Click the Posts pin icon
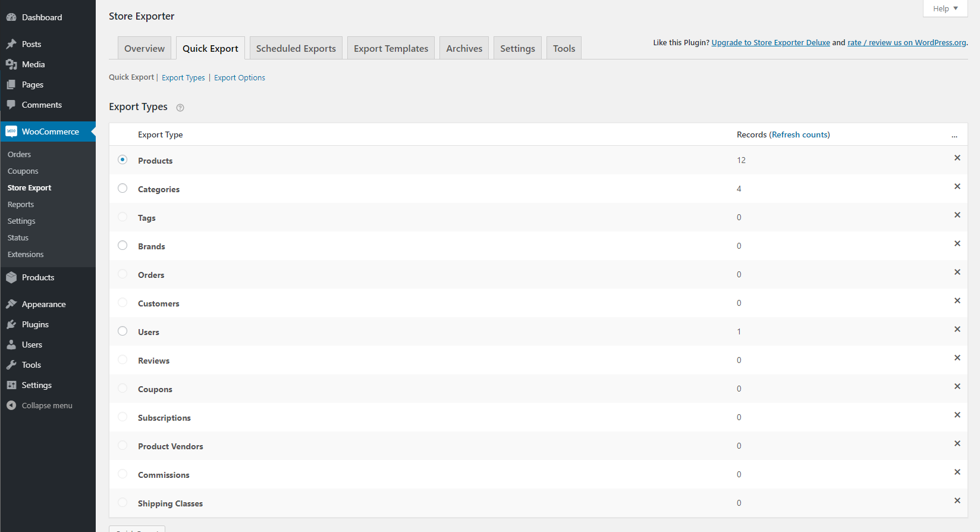This screenshot has height=532, width=980. [11, 44]
